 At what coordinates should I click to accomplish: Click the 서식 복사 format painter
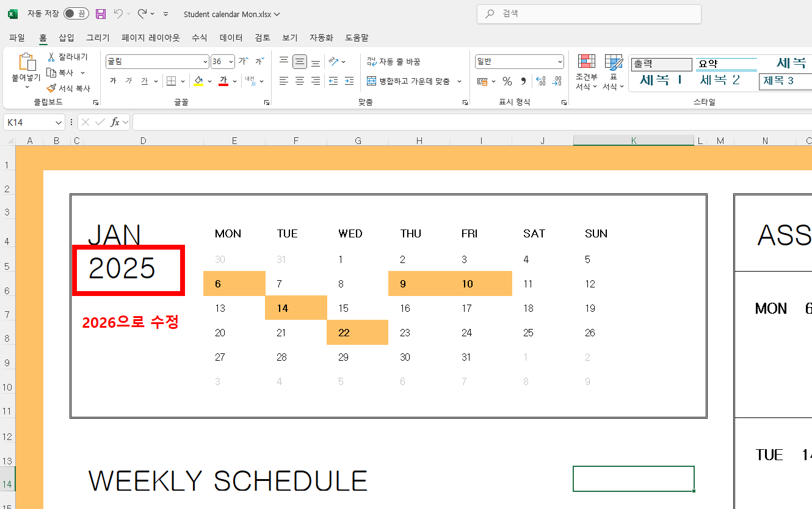coord(68,87)
